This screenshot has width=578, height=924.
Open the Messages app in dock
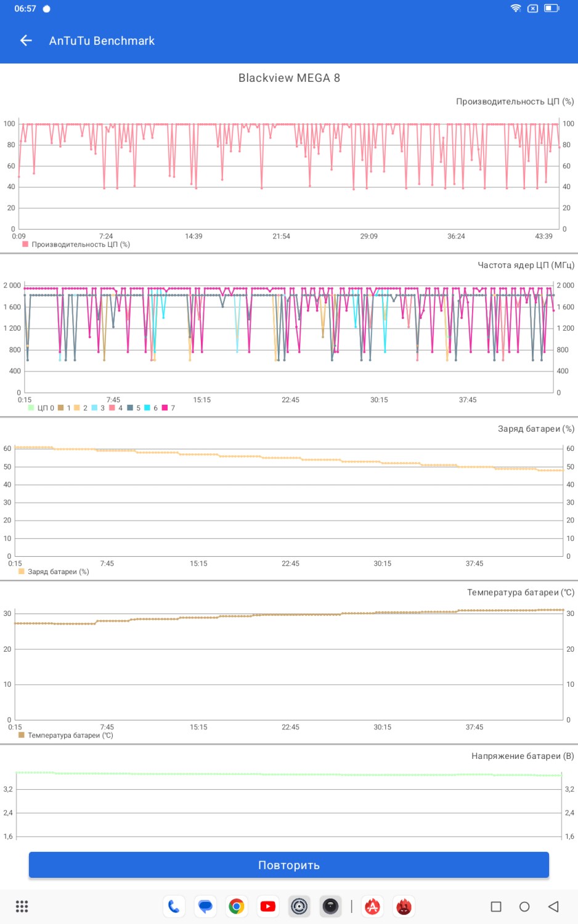pyautogui.click(x=205, y=906)
